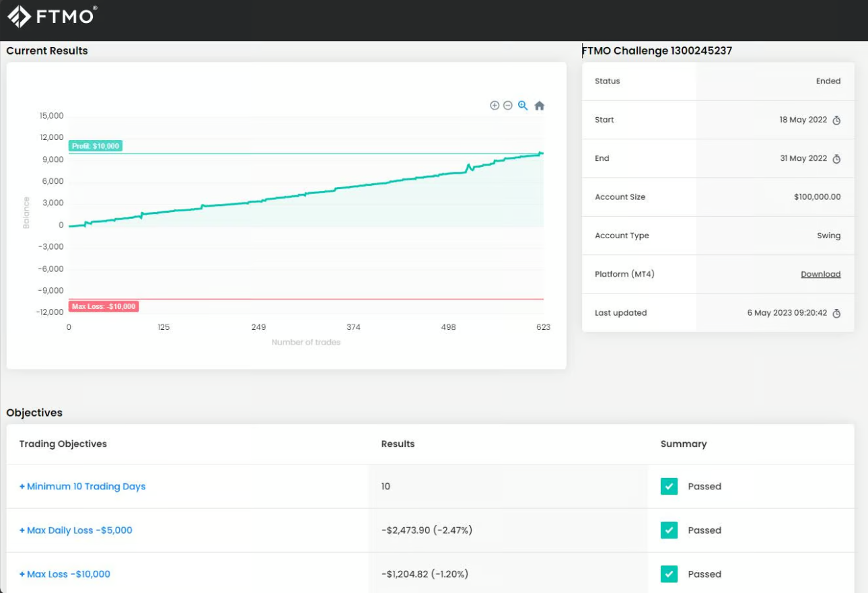Click the Max Loss -$10,000 passed checkmark
Viewport: 868px width, 593px height.
point(669,574)
